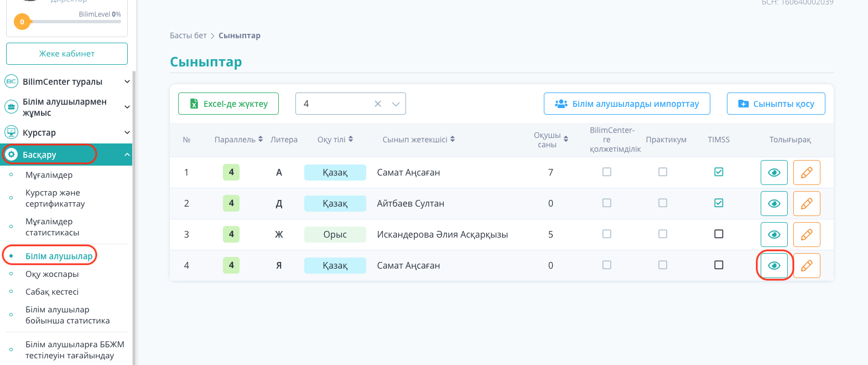Open Курстар және сертификаттау menu item
This screenshot has width=868, height=365.
pyautogui.click(x=55, y=198)
